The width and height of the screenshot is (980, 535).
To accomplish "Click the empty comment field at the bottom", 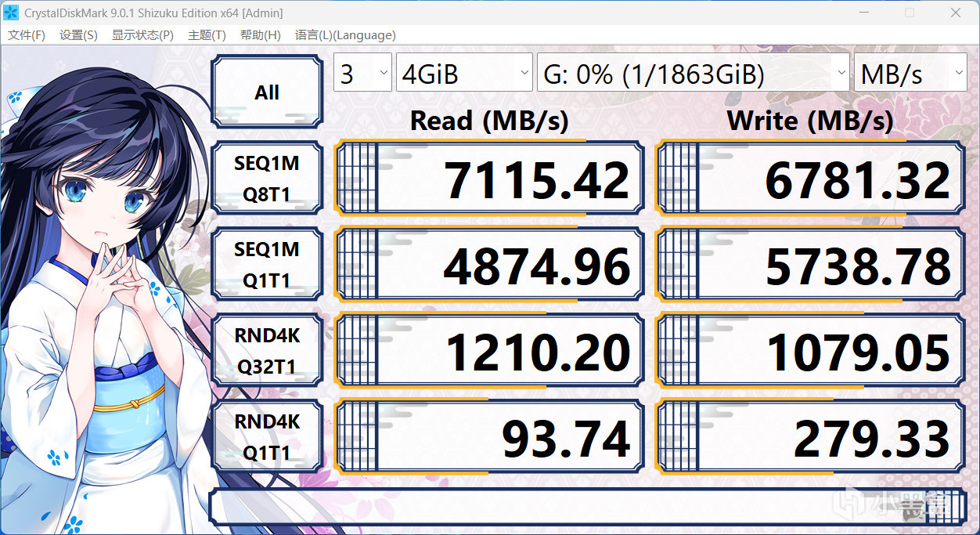I will [x=588, y=507].
